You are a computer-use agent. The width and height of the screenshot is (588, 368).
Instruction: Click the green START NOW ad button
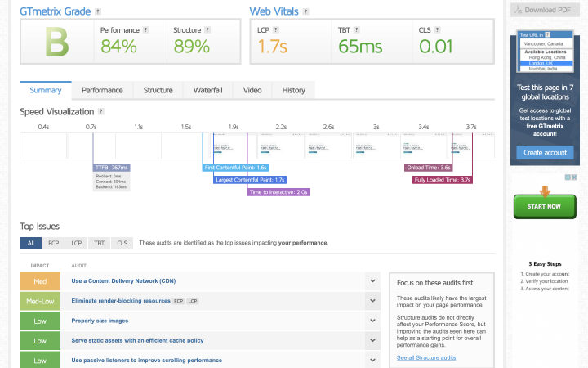pos(545,207)
